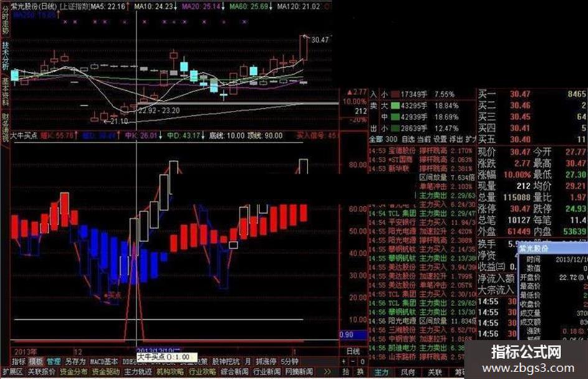Open the 管理 option
The image size is (588, 379).
tap(54, 362)
